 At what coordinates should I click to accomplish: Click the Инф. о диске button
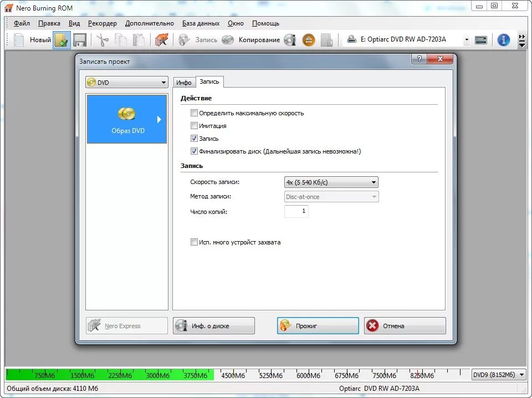click(214, 326)
